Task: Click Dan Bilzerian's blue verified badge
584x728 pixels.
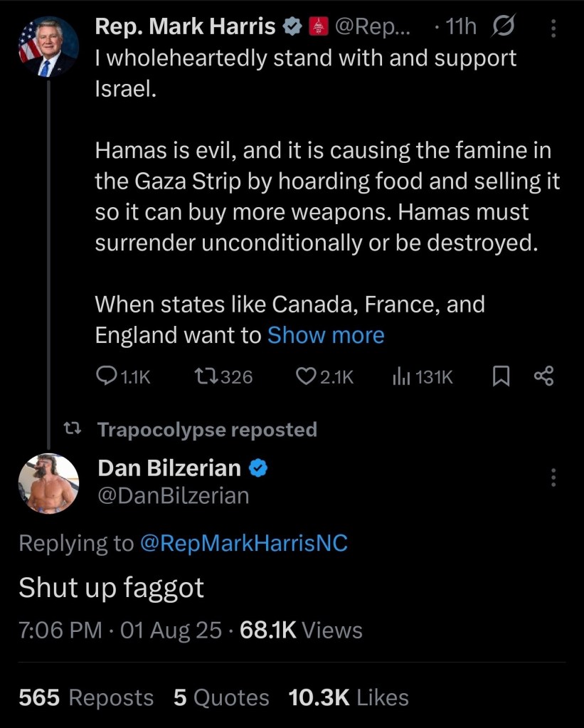Action: [258, 468]
